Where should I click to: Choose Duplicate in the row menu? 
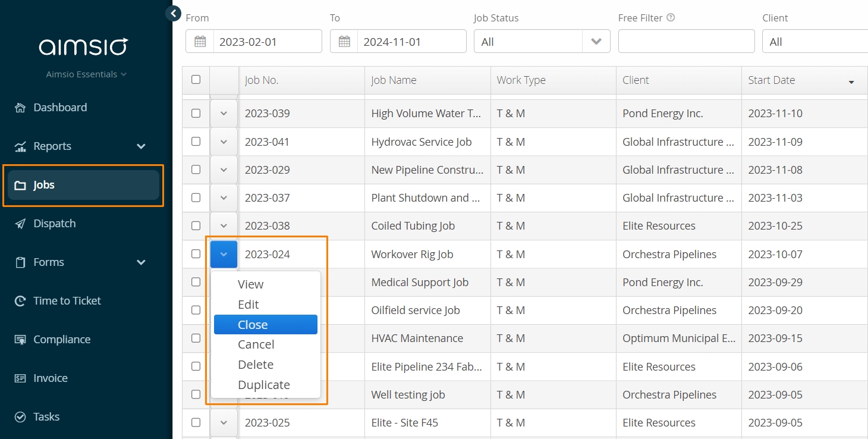point(266,385)
